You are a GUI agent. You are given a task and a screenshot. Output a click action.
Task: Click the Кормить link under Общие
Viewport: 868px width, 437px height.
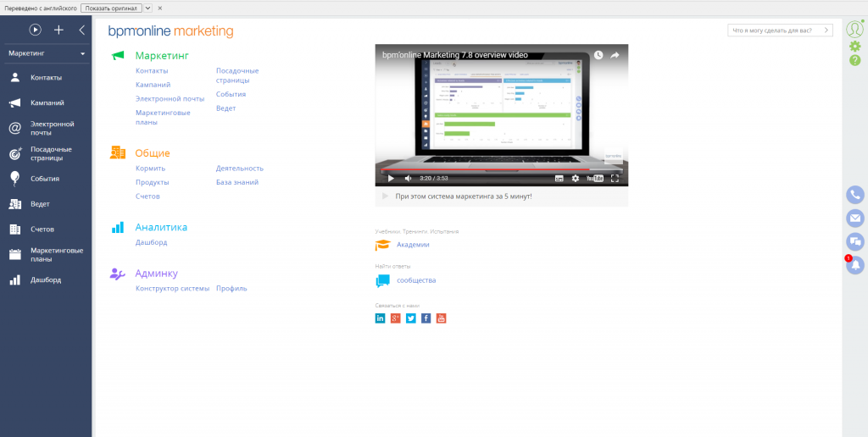151,169
